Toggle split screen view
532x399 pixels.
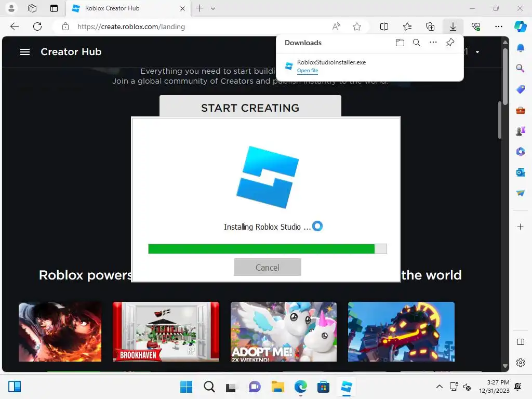tap(384, 26)
